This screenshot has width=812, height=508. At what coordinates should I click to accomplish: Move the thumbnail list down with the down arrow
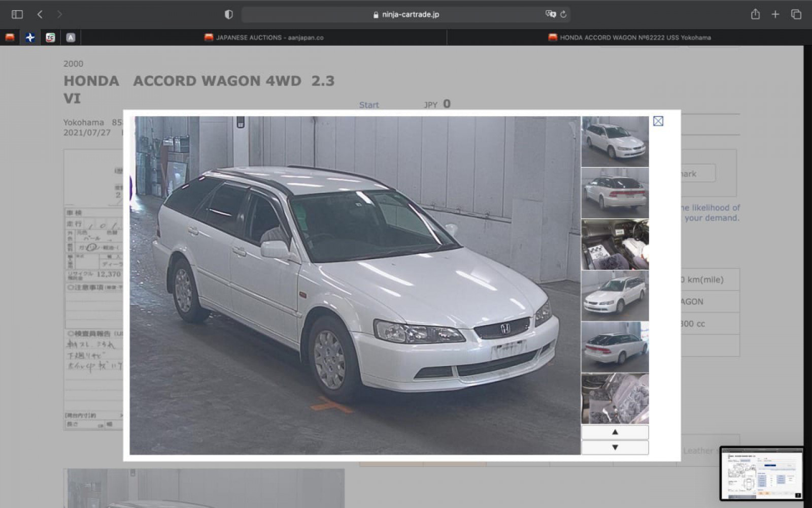[x=615, y=448]
